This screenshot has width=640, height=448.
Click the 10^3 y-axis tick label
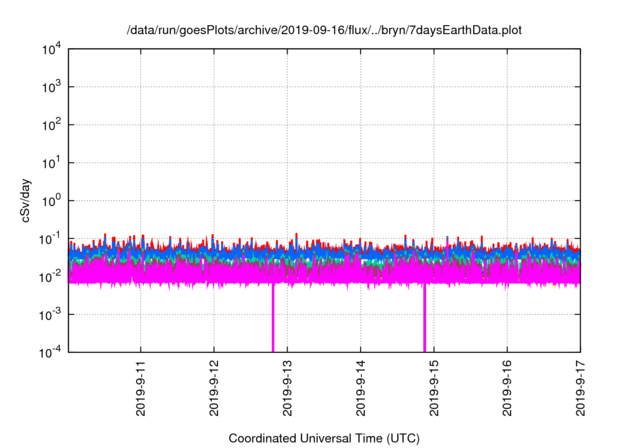pos(51,87)
